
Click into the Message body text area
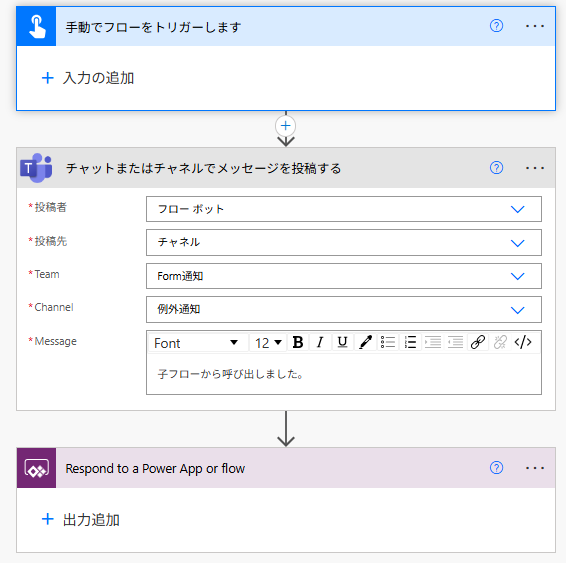(x=344, y=374)
